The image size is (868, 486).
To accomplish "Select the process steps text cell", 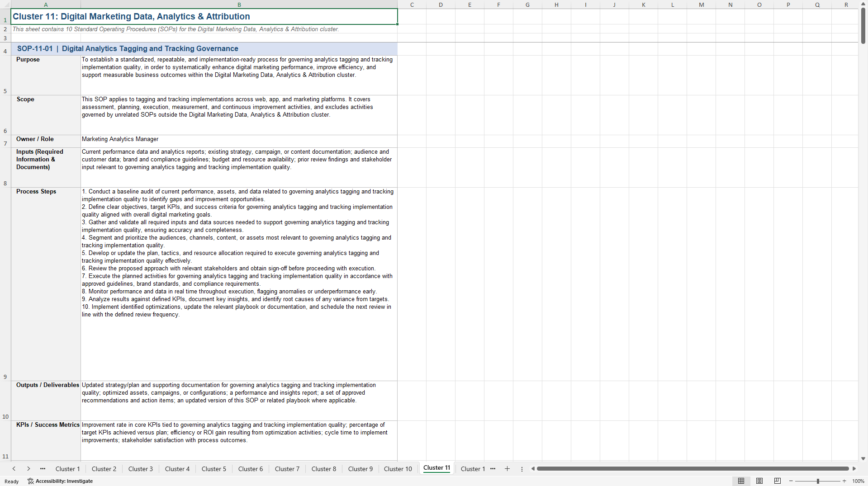I will [x=239, y=284].
